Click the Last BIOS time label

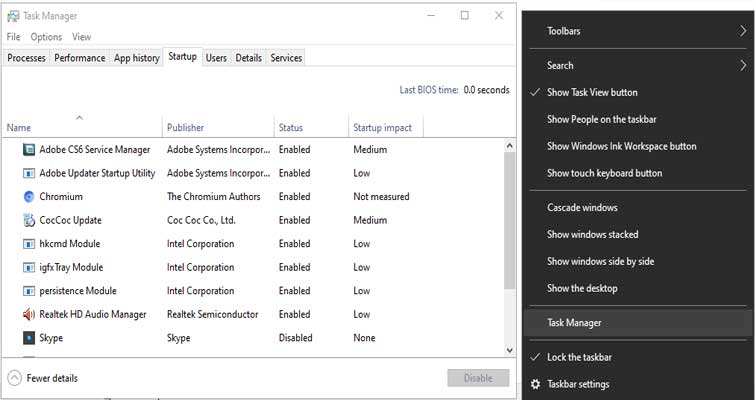429,90
